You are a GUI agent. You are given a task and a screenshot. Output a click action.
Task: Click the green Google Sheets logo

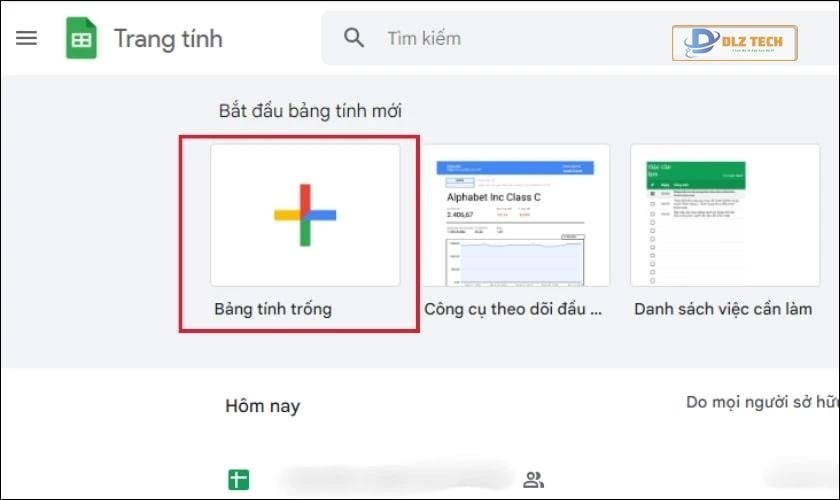[81, 39]
